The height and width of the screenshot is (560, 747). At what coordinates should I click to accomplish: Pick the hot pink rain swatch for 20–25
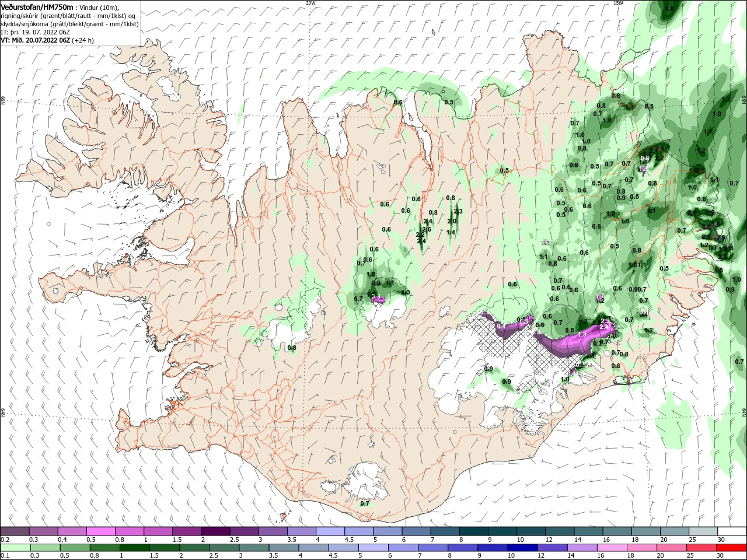[671, 548]
